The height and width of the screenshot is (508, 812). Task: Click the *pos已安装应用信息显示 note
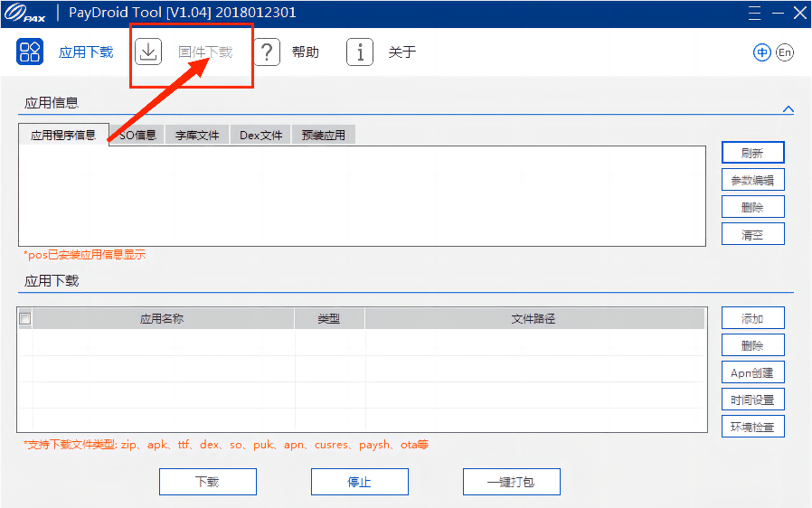[84, 255]
